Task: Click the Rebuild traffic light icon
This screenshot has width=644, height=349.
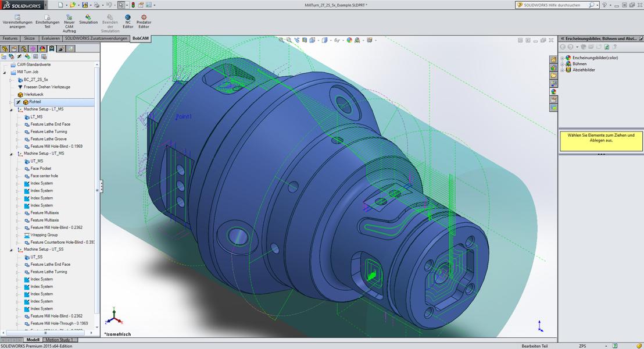Action: click(x=133, y=5)
